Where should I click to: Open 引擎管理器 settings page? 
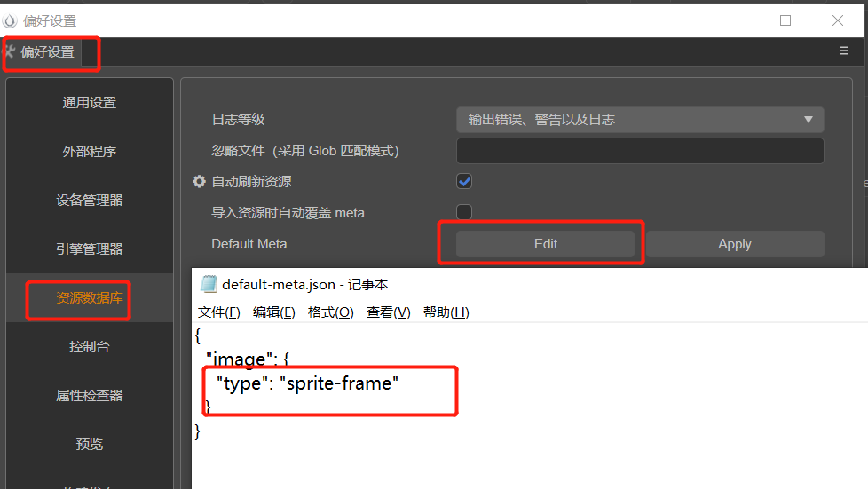89,248
